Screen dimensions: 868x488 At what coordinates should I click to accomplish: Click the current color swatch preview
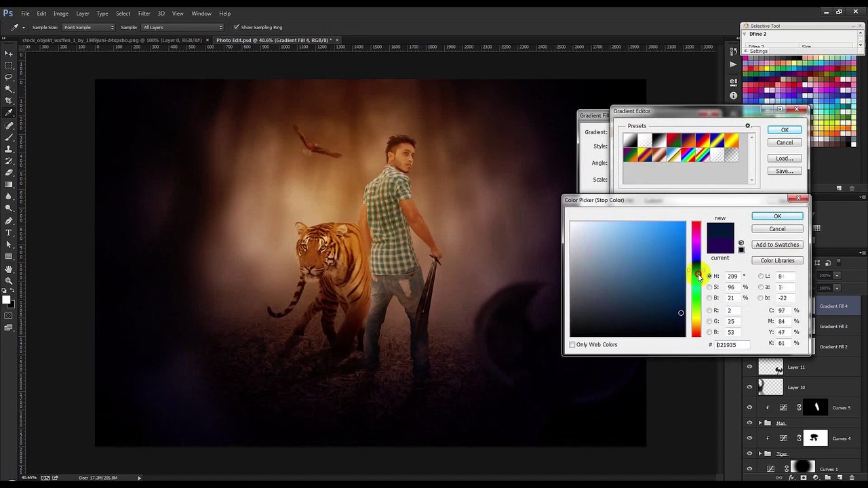click(720, 245)
